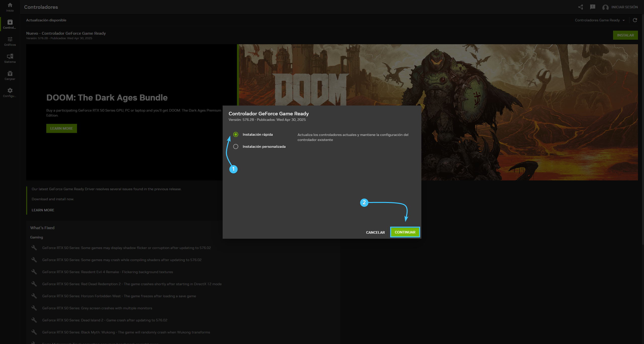Go to the Inicio home icon
Viewport: 644px width, 344px height.
[x=10, y=7]
